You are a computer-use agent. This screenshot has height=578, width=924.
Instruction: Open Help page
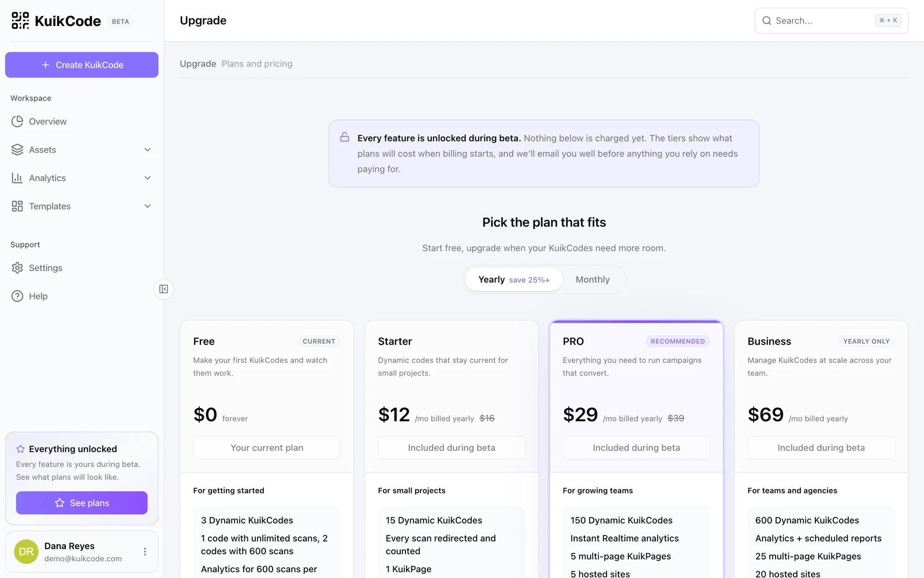(x=81, y=296)
